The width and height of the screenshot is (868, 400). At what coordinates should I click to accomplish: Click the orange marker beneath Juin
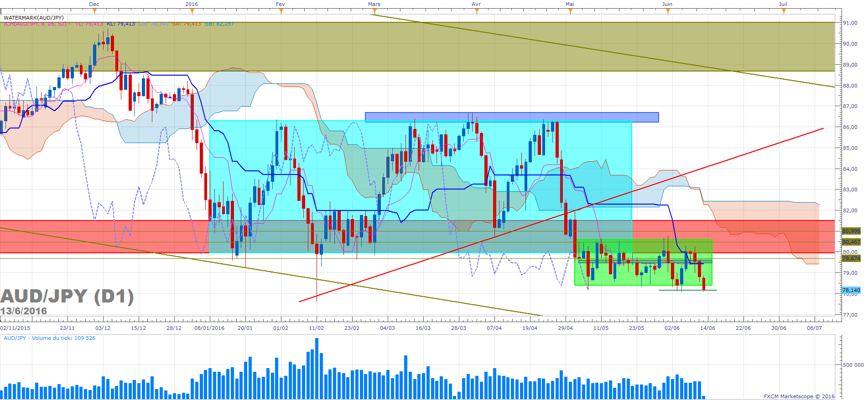coord(668,11)
